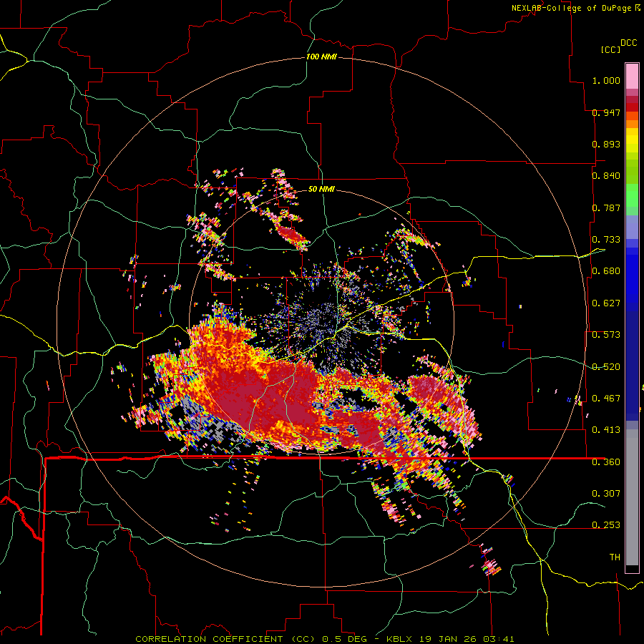Click the 1.000 scale value
Viewport: 644px width, 644px height.
[606, 80]
